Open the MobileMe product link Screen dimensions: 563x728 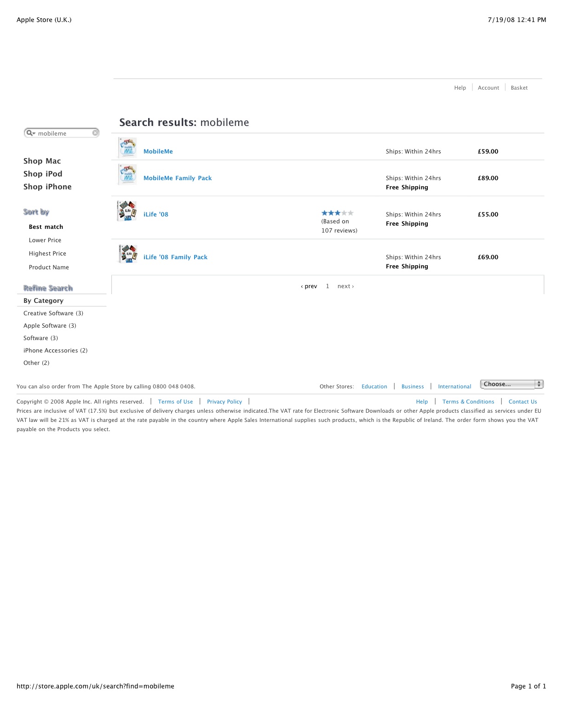tap(158, 152)
